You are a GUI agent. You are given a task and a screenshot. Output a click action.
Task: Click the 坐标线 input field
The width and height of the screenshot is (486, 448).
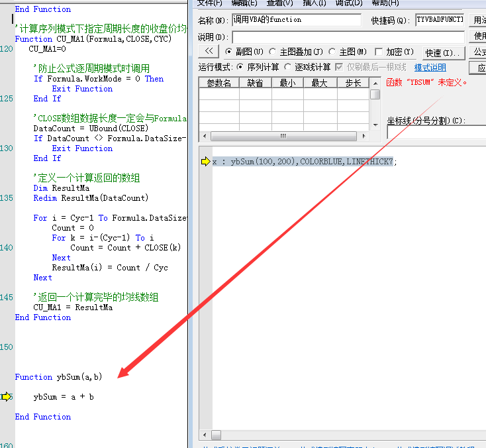pyautogui.click(x=436, y=133)
